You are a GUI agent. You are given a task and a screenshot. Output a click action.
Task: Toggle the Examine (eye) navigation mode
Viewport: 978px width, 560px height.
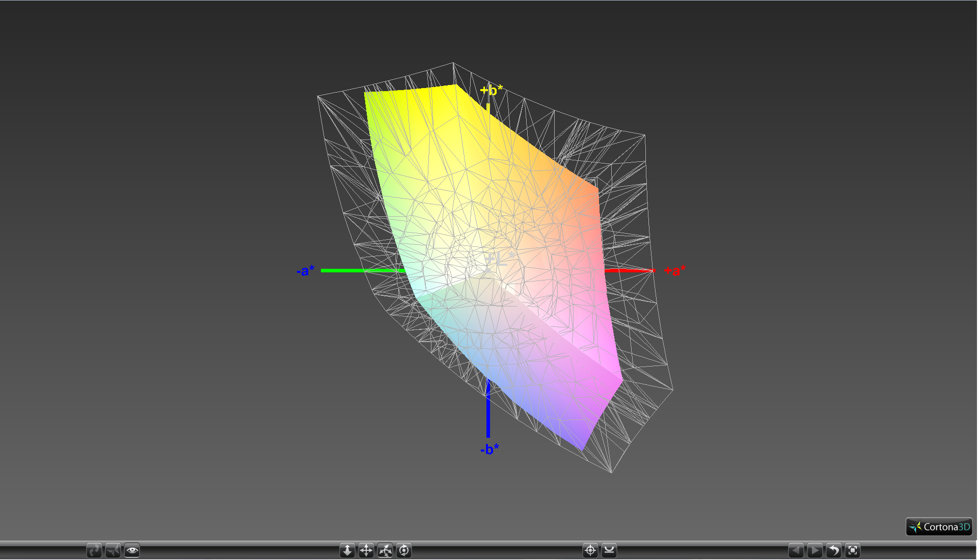click(132, 550)
